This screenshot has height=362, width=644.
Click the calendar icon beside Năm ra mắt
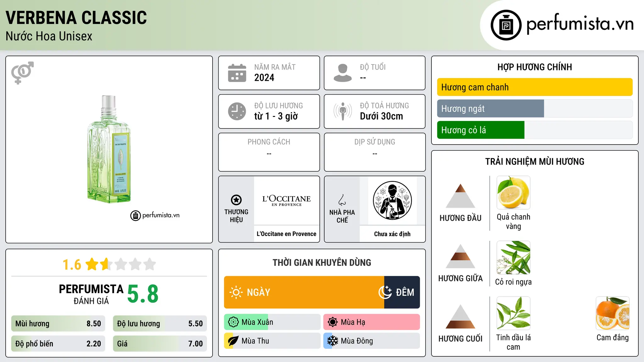237,73
